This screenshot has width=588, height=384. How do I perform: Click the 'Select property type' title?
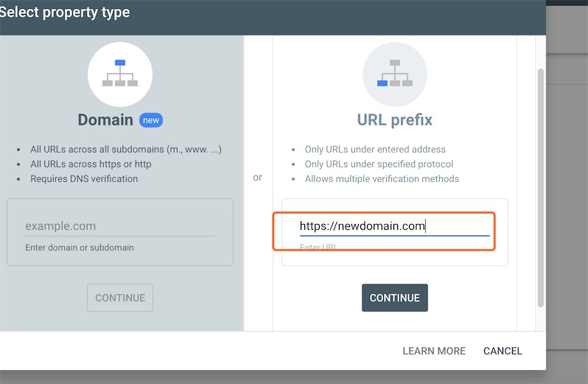[65, 13]
